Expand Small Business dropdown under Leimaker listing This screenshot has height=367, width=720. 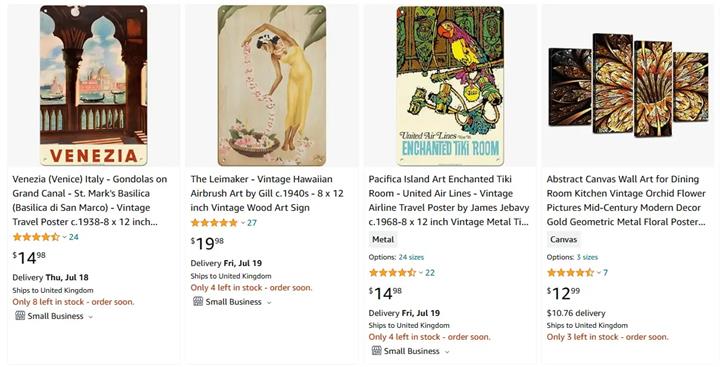click(x=269, y=303)
